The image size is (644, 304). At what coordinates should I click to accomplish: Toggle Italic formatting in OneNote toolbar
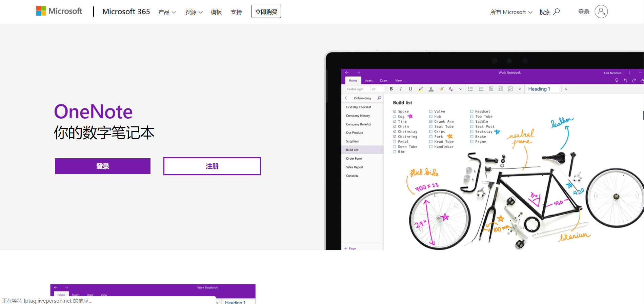click(401, 89)
